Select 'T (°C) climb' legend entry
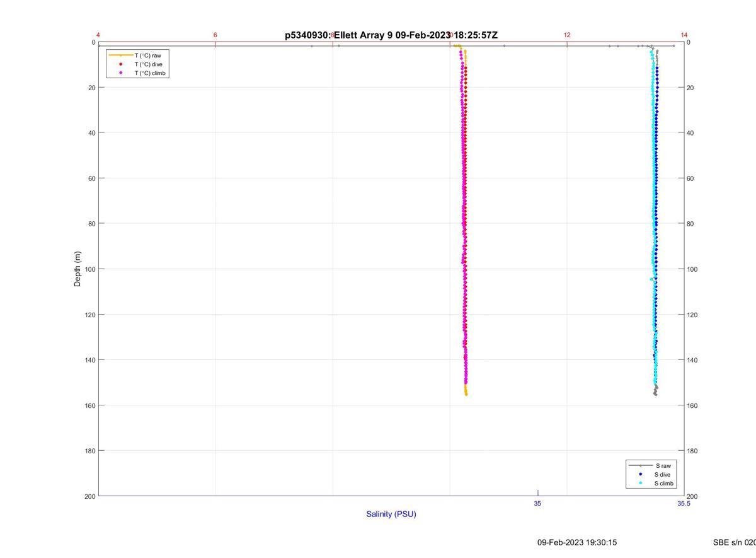This screenshot has width=756, height=558. click(x=150, y=73)
